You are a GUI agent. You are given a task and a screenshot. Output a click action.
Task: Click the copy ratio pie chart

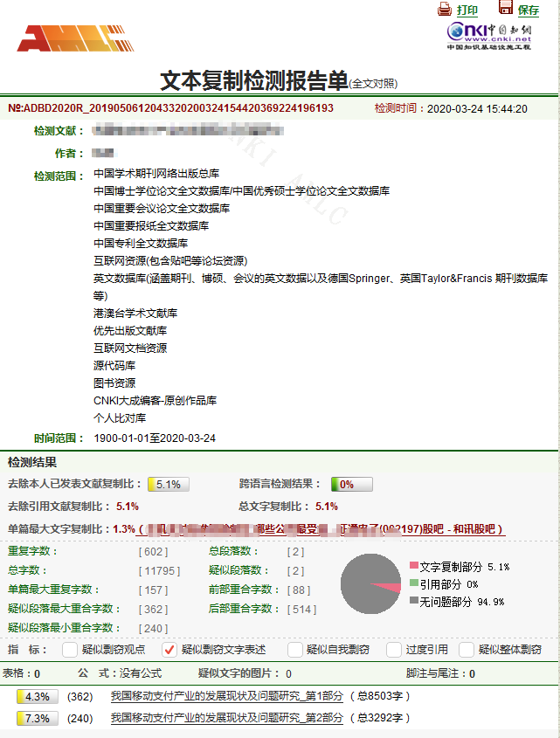tap(370, 583)
